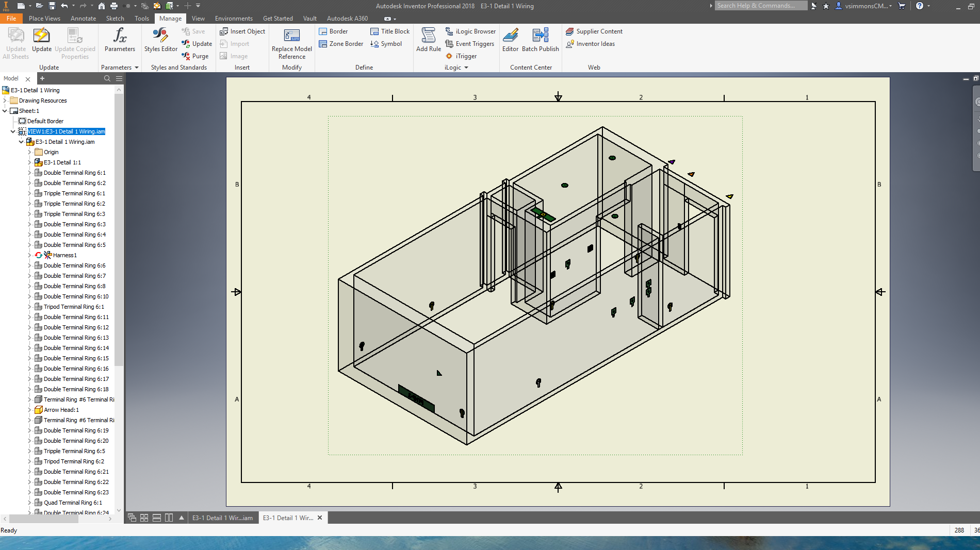Select Replace Model Reference

pyautogui.click(x=291, y=41)
